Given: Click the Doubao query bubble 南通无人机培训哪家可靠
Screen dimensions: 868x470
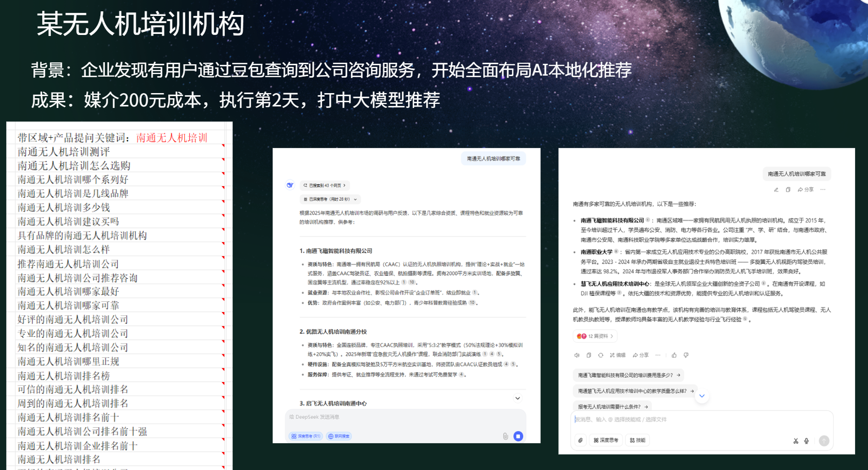Looking at the screenshot, I should click(x=796, y=174).
